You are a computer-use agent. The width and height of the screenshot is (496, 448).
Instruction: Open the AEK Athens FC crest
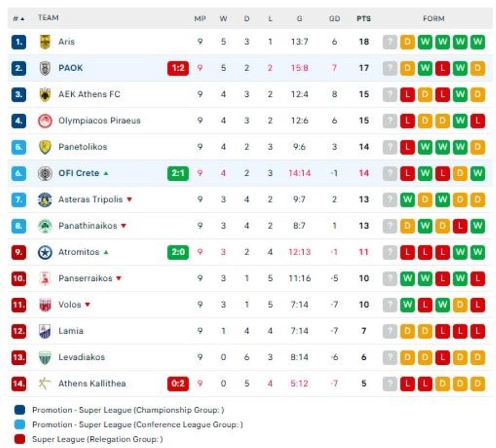(x=45, y=94)
